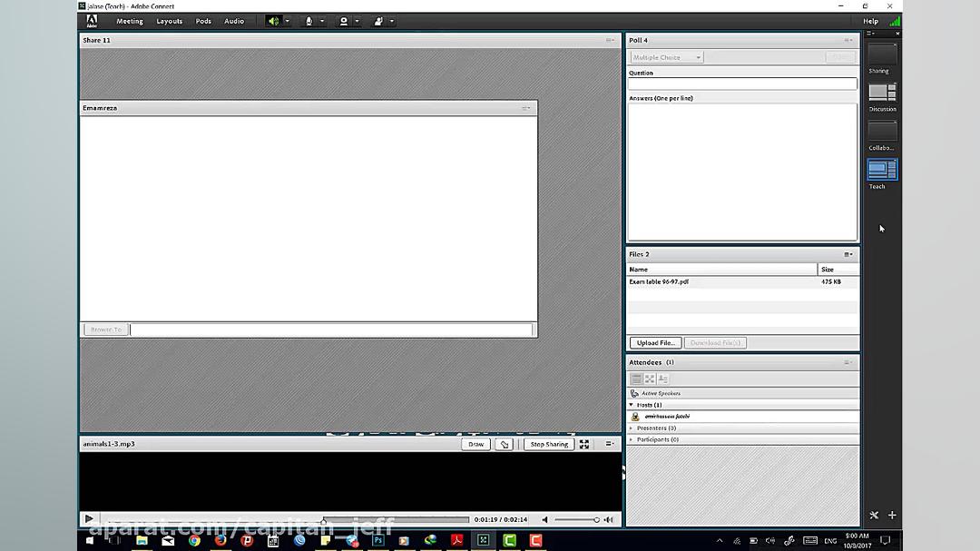The height and width of the screenshot is (551, 980).
Task: Open the Discussion layout
Action: [880, 93]
